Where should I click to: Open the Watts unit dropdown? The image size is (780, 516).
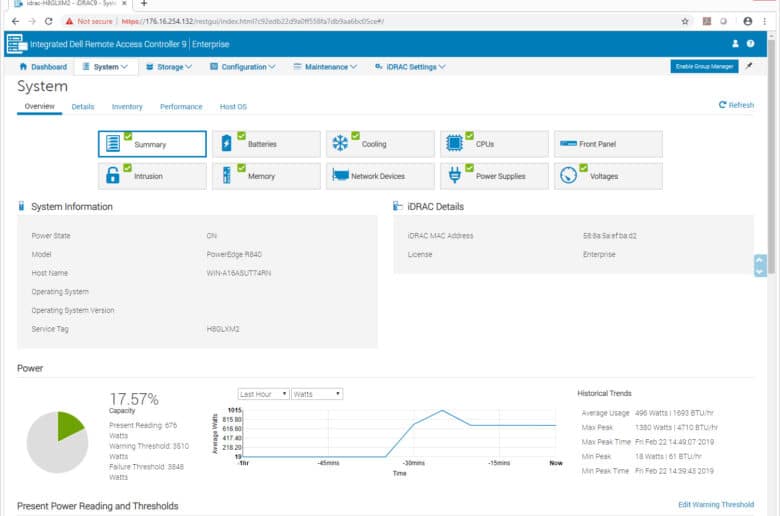317,394
